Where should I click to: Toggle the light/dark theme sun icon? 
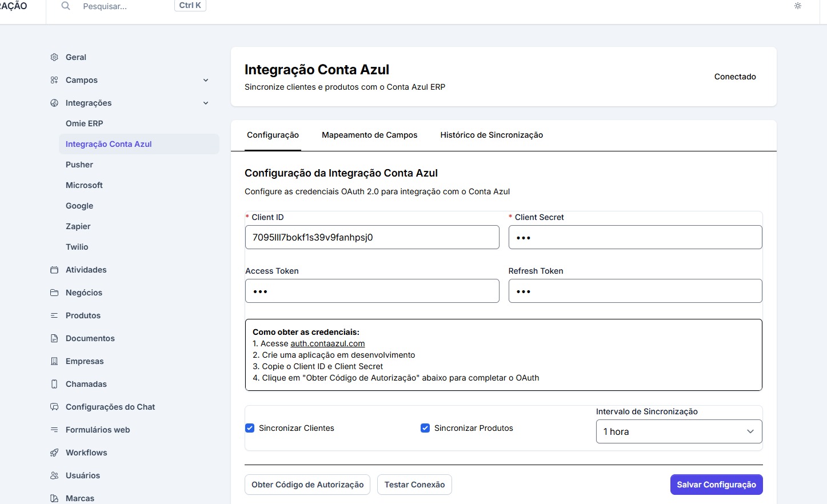click(x=798, y=6)
